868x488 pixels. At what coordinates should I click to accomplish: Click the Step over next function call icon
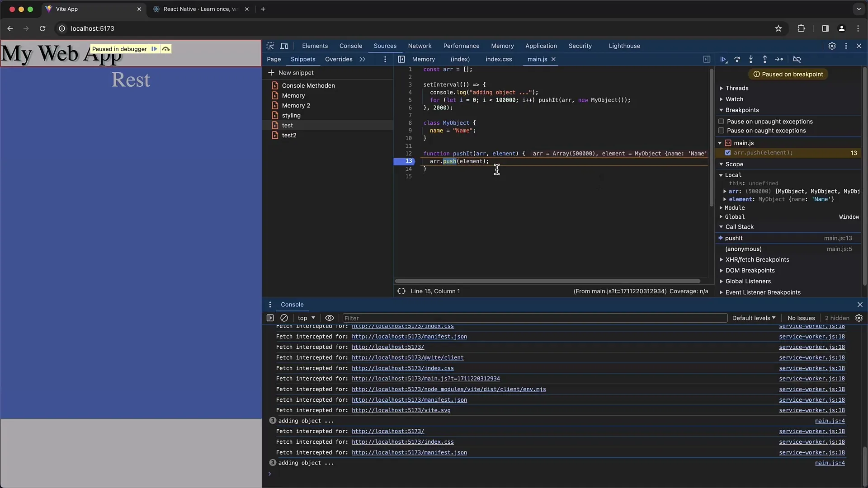(737, 59)
